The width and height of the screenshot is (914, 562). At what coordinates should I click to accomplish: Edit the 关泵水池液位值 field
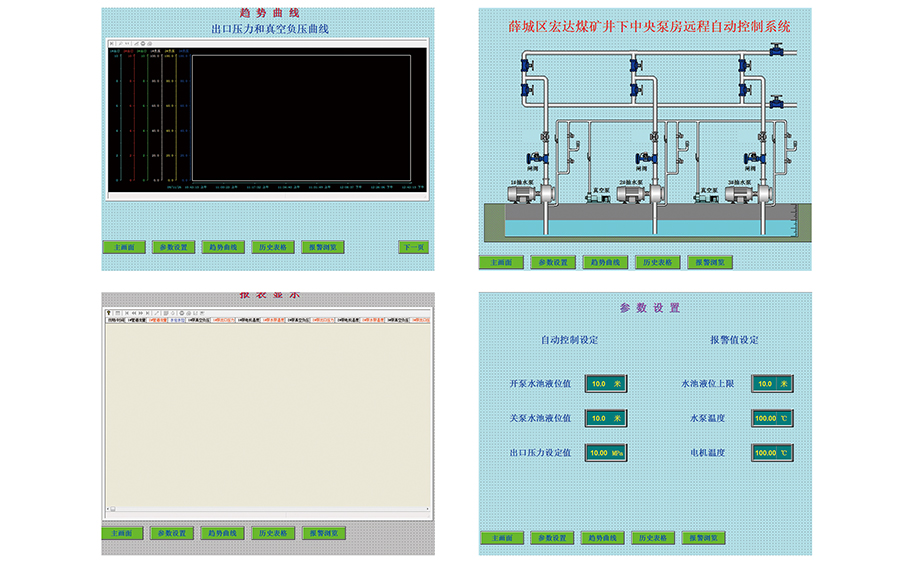coord(606,418)
